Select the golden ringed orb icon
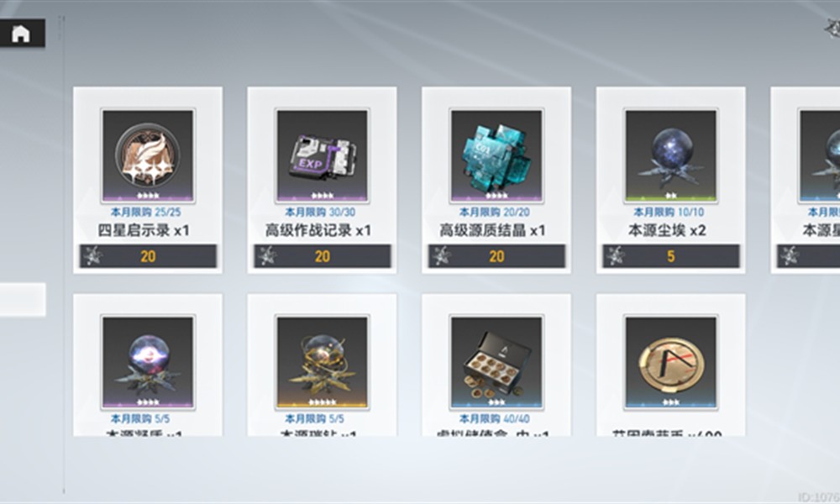The width and height of the screenshot is (840, 504). coord(322,362)
